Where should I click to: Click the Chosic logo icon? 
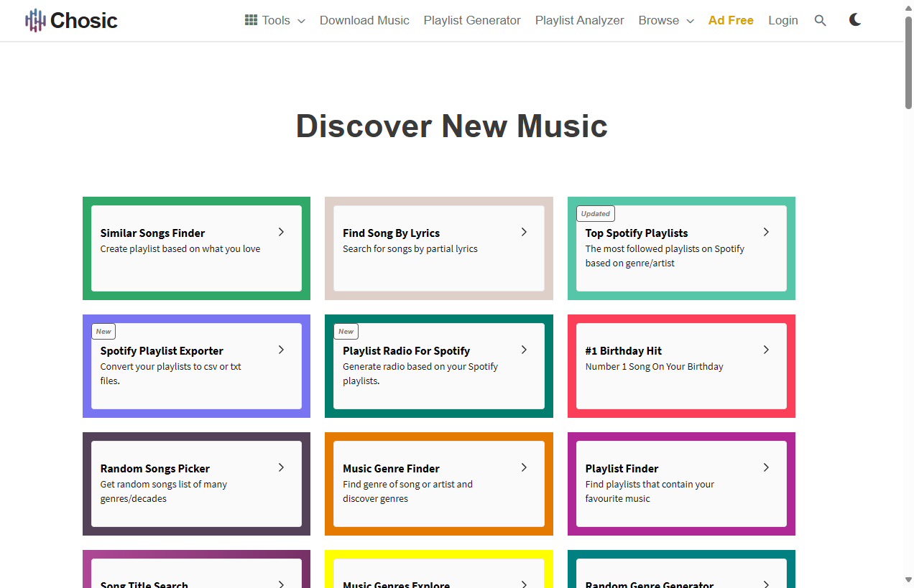click(x=35, y=21)
